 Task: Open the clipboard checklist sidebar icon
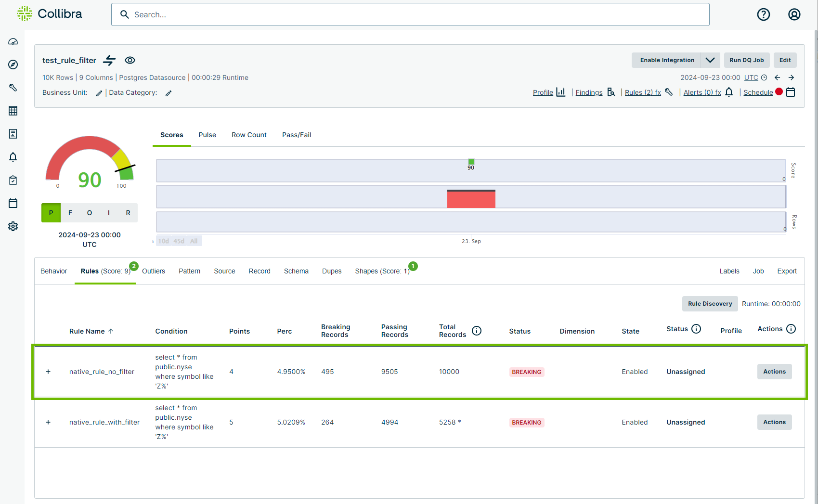[13, 180]
